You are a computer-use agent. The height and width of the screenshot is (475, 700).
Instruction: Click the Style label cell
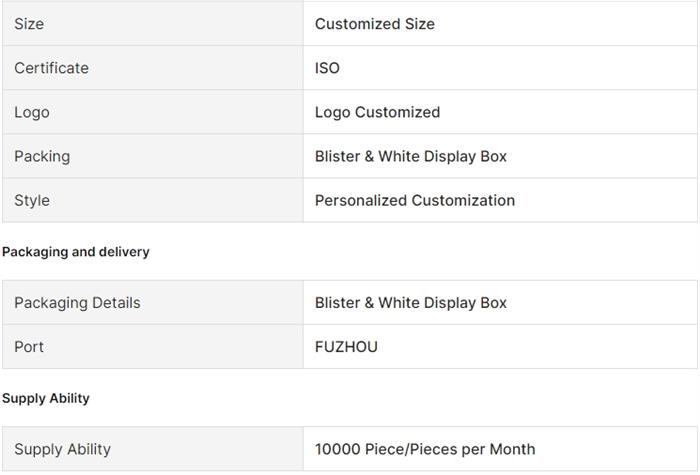tap(31, 200)
